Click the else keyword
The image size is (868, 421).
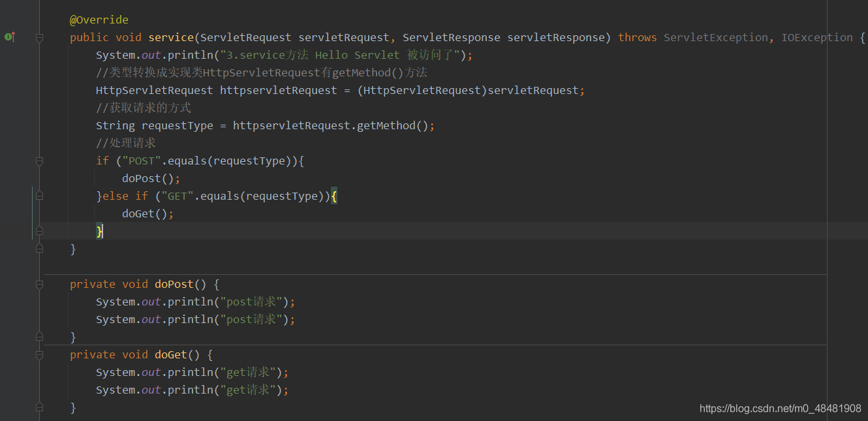(116, 196)
